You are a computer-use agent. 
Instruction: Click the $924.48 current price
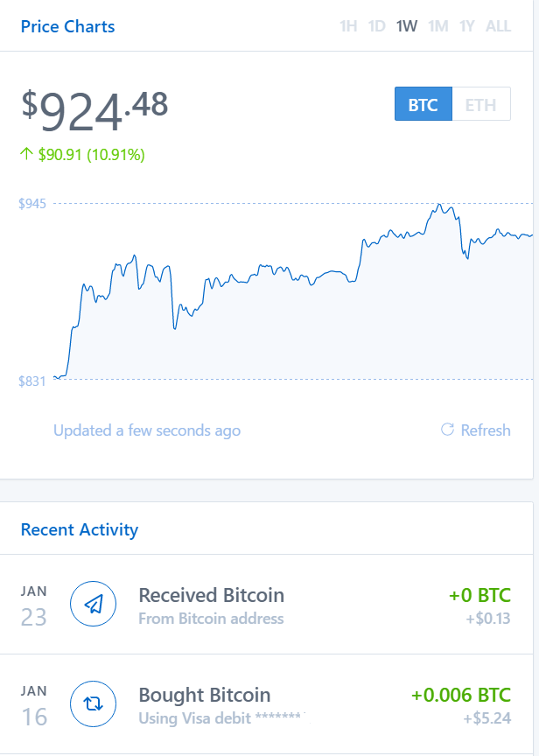click(94, 109)
